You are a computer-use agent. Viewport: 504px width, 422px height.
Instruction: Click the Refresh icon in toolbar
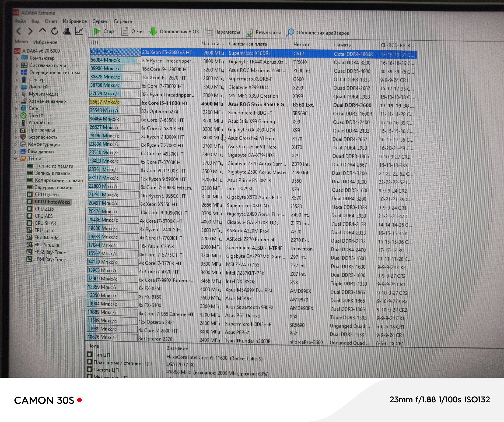(55, 31)
